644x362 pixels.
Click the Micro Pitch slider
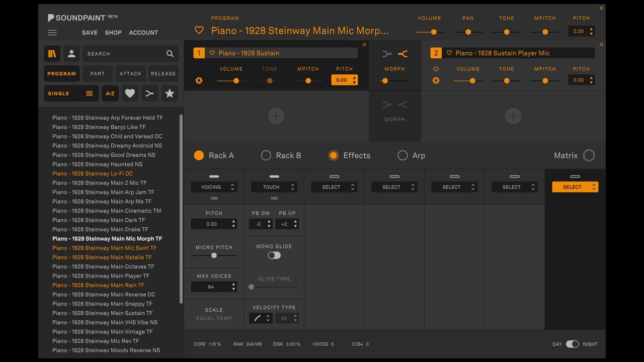click(214, 255)
